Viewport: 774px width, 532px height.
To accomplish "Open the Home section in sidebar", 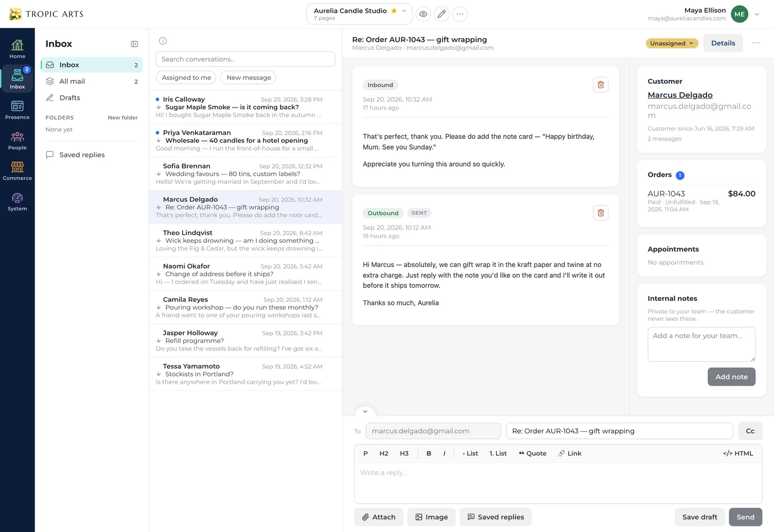I will pyautogui.click(x=17, y=49).
